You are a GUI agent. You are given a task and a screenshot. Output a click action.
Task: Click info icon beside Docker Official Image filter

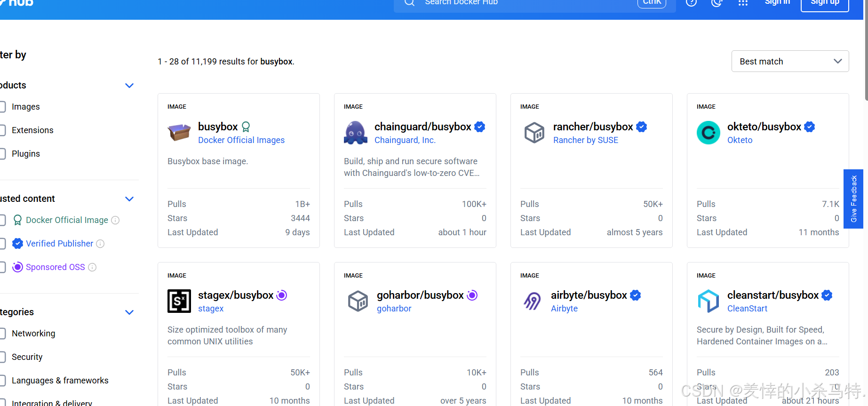click(115, 220)
